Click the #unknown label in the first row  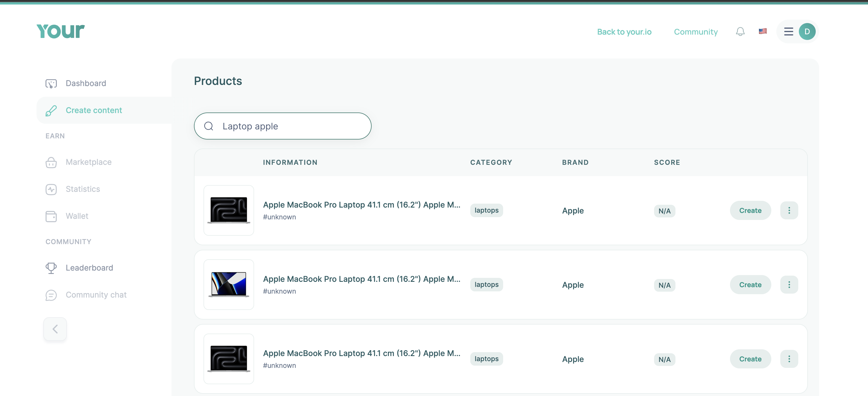(279, 217)
